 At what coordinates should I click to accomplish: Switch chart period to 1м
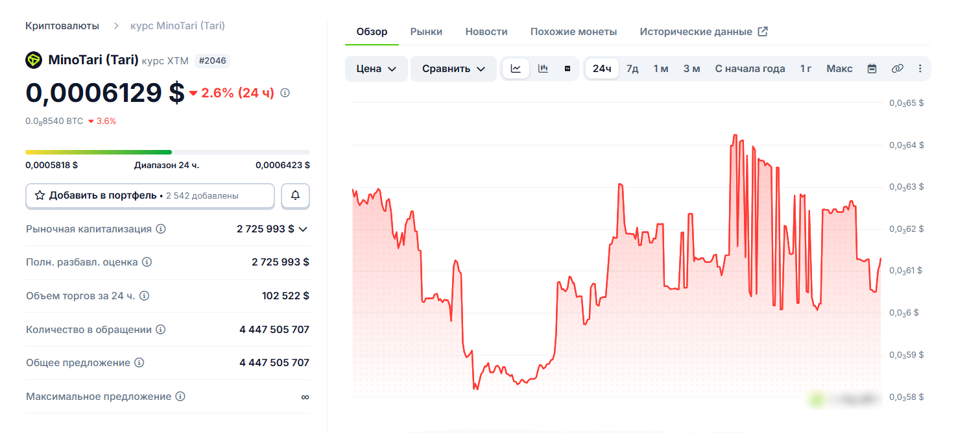(x=660, y=68)
